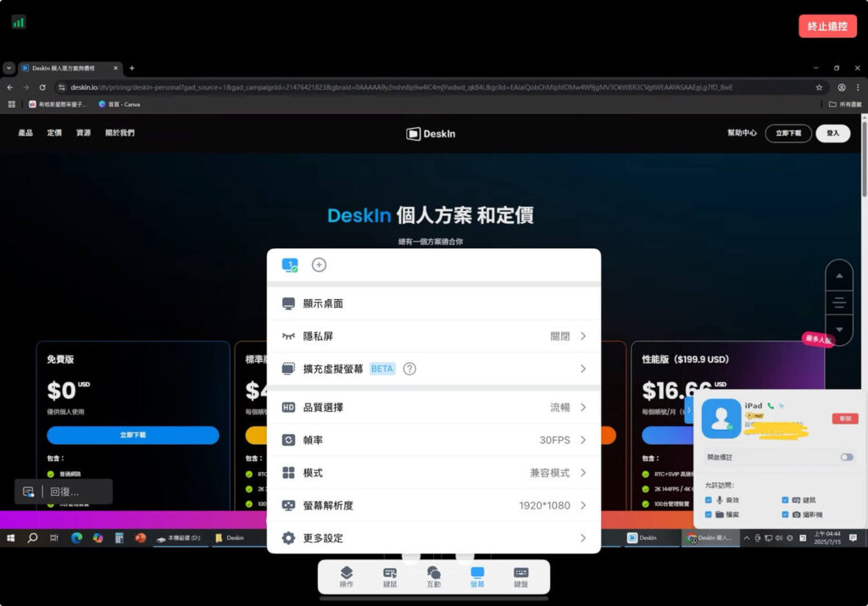868x606 pixels.
Task: Reload the page in Chrome
Action: (42, 87)
